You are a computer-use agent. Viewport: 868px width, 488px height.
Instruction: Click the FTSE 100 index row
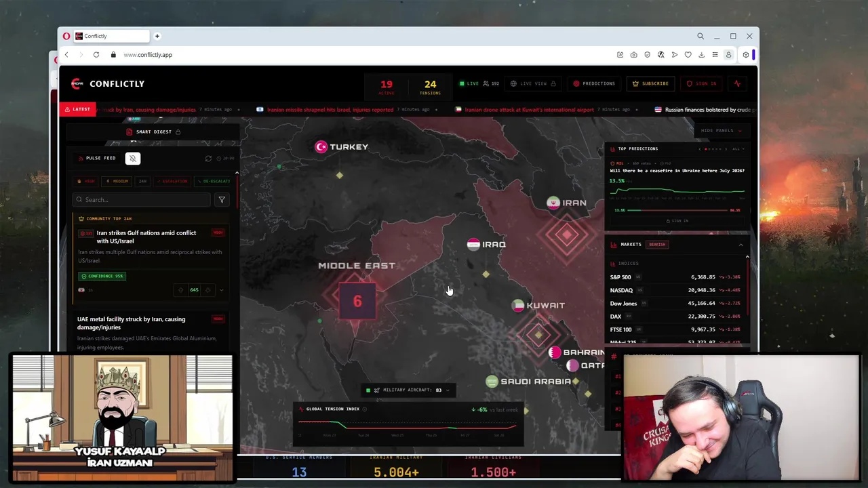coord(675,329)
